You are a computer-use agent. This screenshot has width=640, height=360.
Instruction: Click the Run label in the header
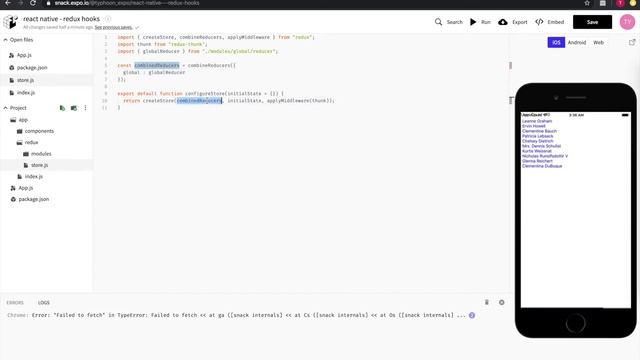[x=486, y=22]
